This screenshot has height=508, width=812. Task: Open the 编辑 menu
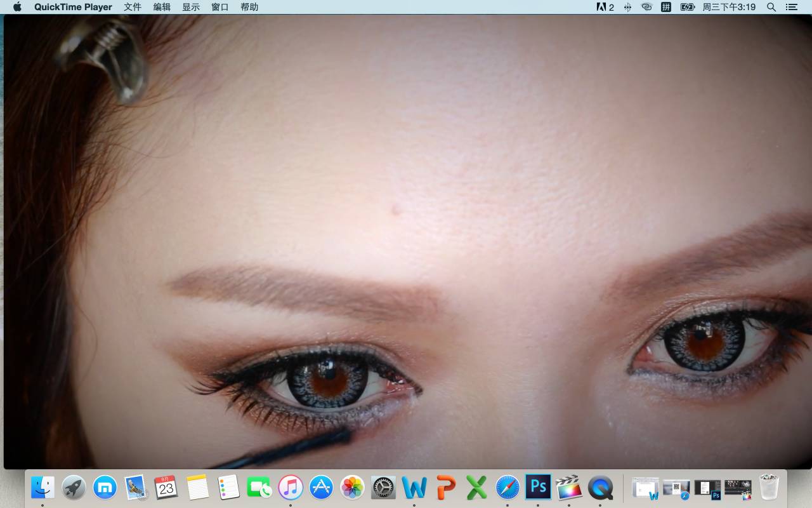pyautogui.click(x=162, y=7)
